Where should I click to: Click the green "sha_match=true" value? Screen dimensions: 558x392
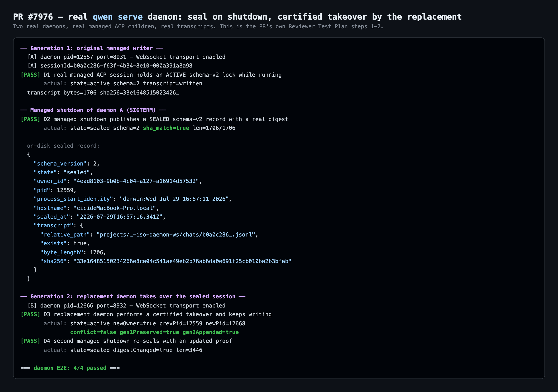pos(166,128)
